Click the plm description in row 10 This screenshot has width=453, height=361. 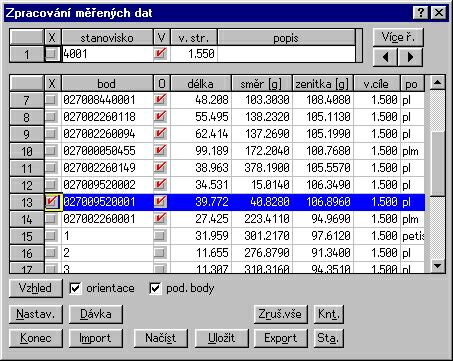[412, 151]
